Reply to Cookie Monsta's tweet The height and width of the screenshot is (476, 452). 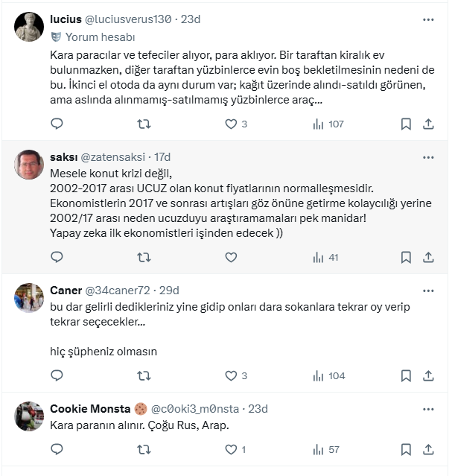pyautogui.click(x=57, y=449)
